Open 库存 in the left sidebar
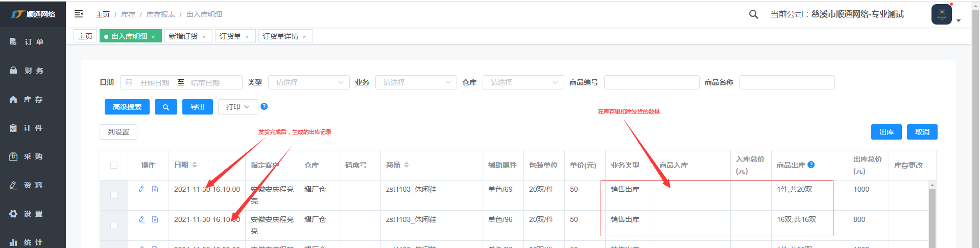The height and width of the screenshot is (248, 980). click(x=33, y=99)
